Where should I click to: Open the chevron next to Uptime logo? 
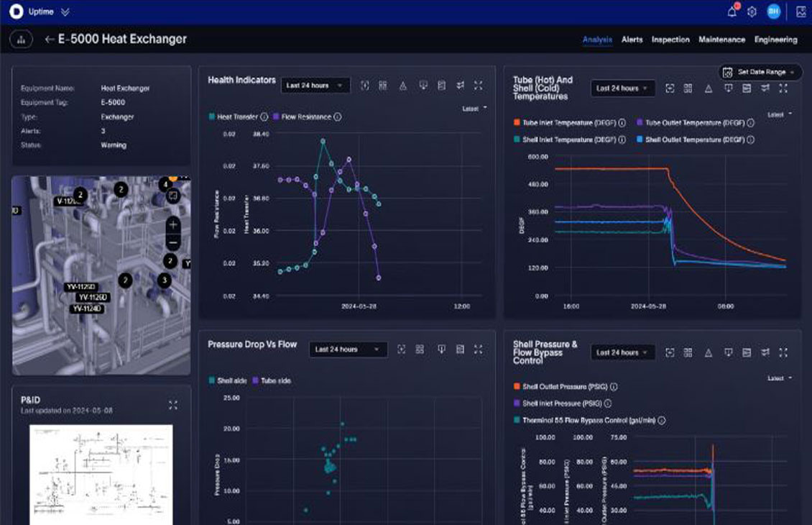[65, 11]
